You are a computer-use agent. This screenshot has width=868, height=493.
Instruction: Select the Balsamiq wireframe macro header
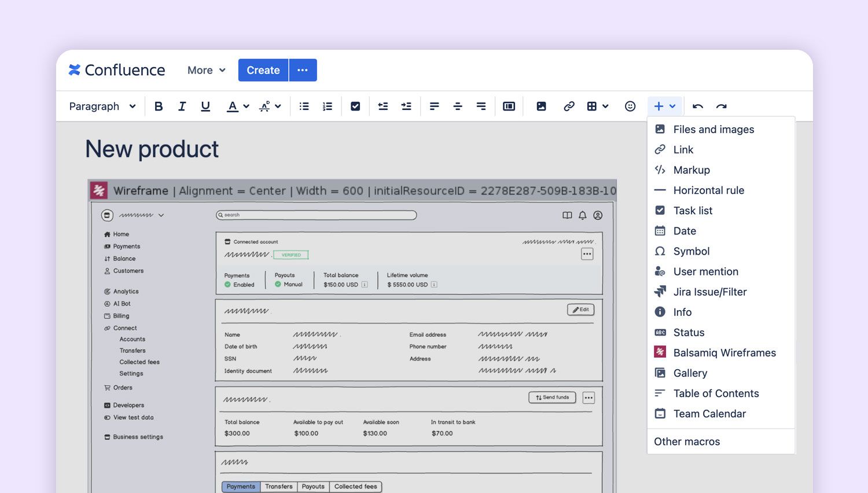coord(352,190)
